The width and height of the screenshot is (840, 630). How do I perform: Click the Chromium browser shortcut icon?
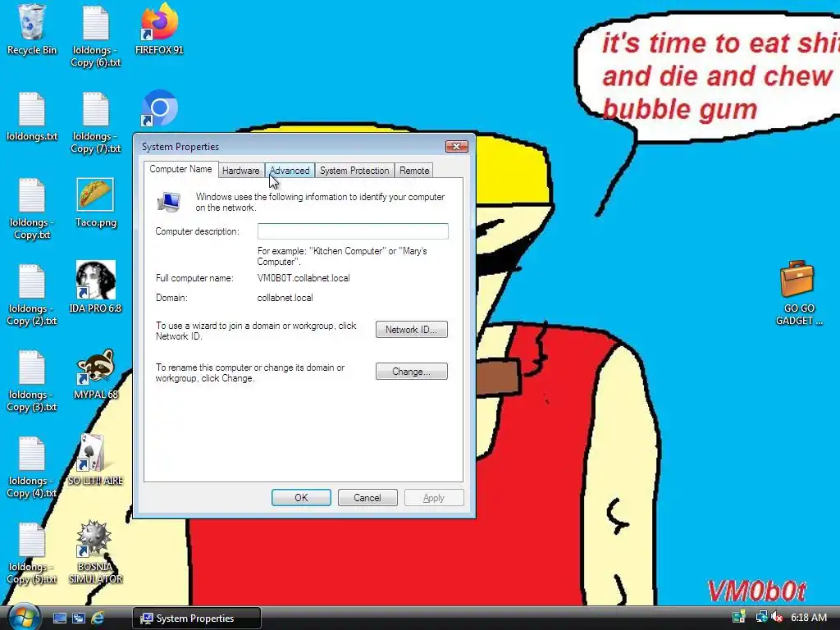159,107
